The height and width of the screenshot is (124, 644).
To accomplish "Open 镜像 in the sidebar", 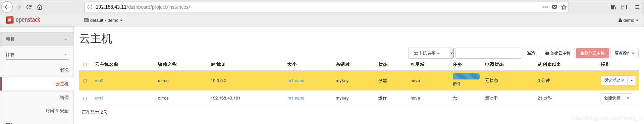I will tap(64, 98).
